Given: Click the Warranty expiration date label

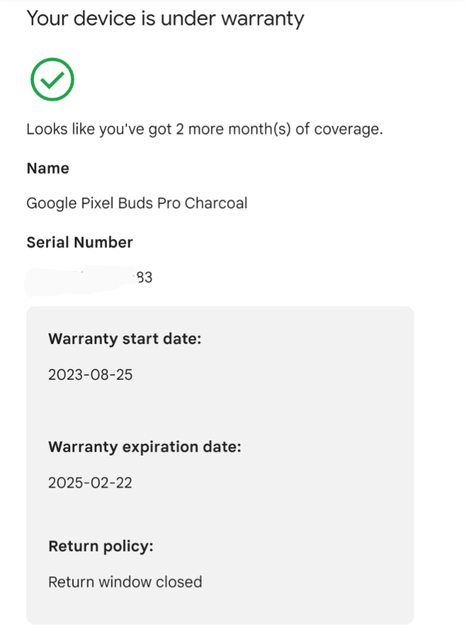Looking at the screenshot, I should click(x=144, y=447).
